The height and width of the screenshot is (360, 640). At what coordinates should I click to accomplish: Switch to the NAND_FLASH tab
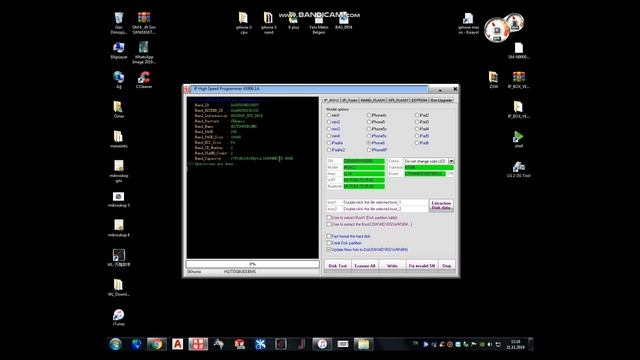373,100
